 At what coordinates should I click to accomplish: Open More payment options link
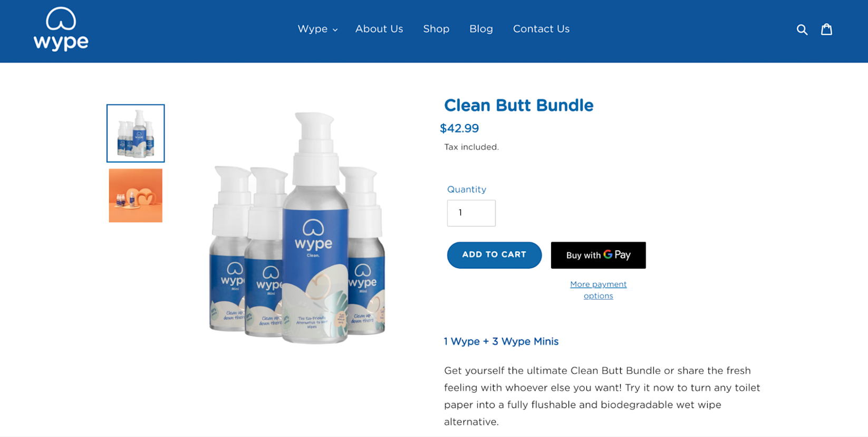tap(598, 290)
